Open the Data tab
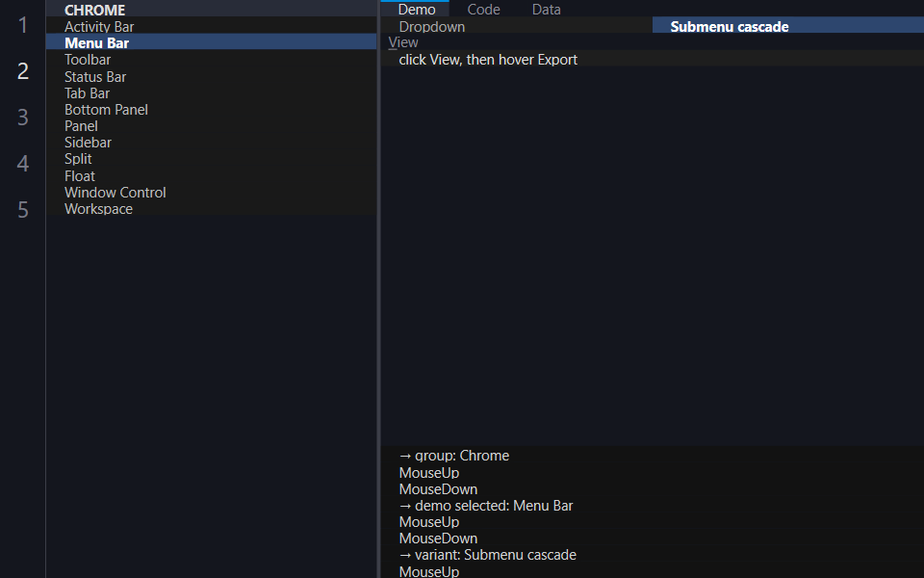This screenshot has height=578, width=924. (547, 9)
